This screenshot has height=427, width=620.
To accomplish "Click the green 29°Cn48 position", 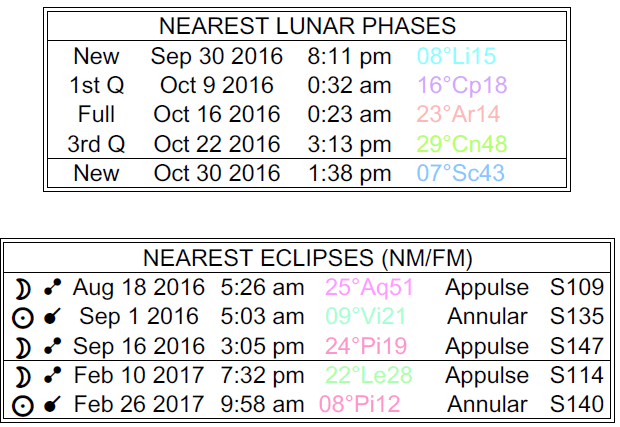I will pos(461,143).
